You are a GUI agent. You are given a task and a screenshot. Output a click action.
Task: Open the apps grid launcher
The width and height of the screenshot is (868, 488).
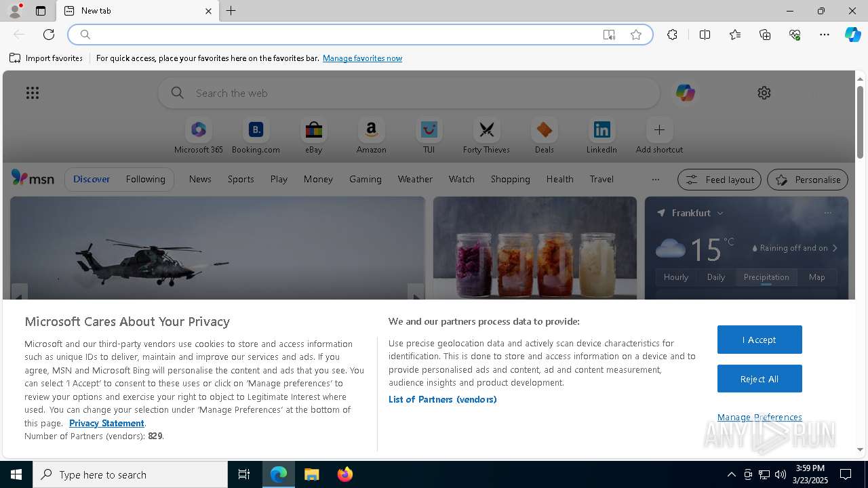pyautogui.click(x=33, y=93)
